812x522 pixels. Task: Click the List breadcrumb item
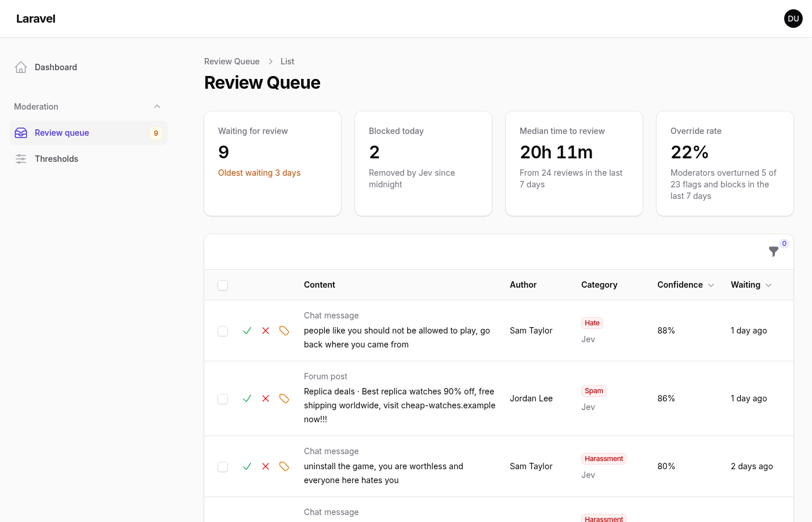coord(287,61)
